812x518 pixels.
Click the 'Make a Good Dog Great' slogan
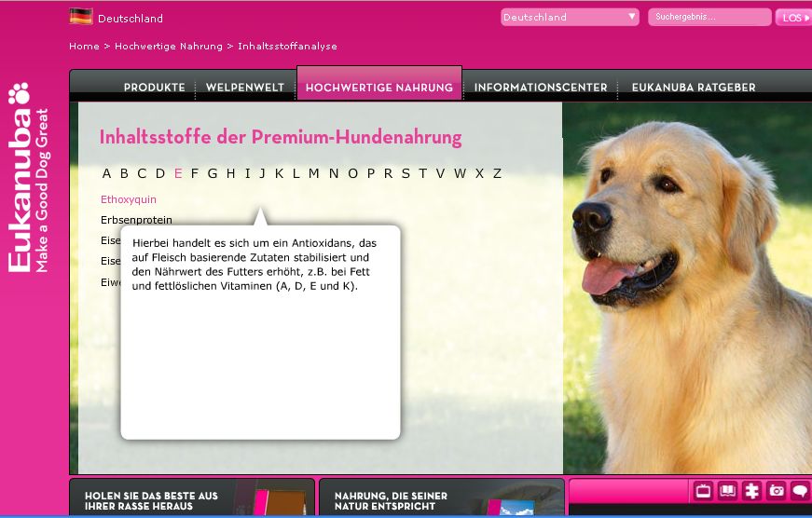pos(42,190)
